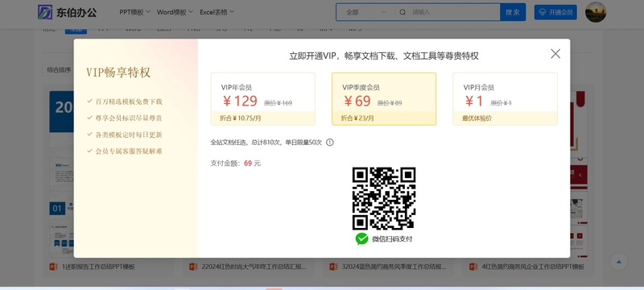This screenshot has height=290, width=644.
Task: Open 4红色简约商务风企业工作总结PPT模板 title
Action: click(x=533, y=267)
